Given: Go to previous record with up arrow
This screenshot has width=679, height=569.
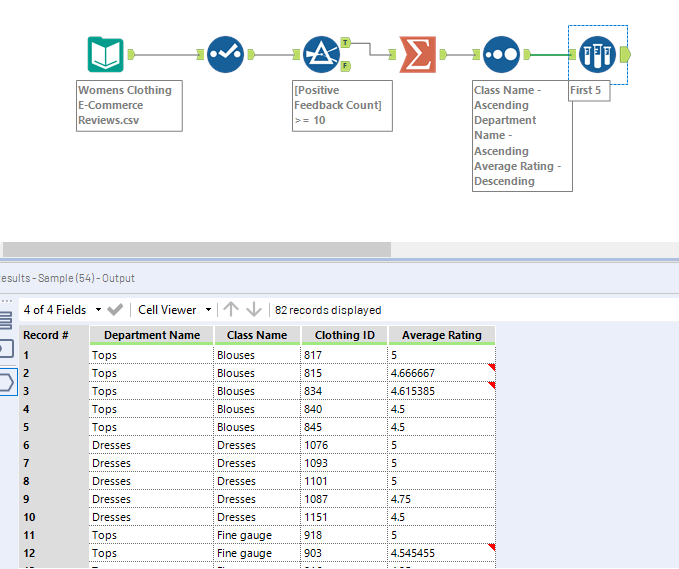Looking at the screenshot, I should [x=231, y=310].
